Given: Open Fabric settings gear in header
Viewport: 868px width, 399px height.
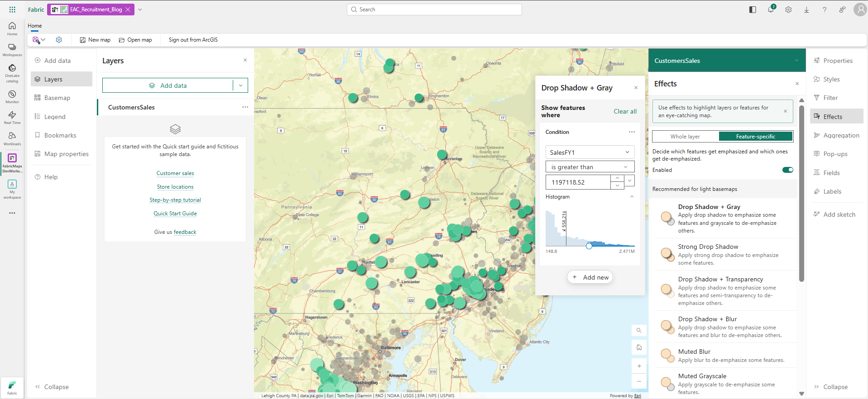Looking at the screenshot, I should pyautogui.click(x=788, y=9).
